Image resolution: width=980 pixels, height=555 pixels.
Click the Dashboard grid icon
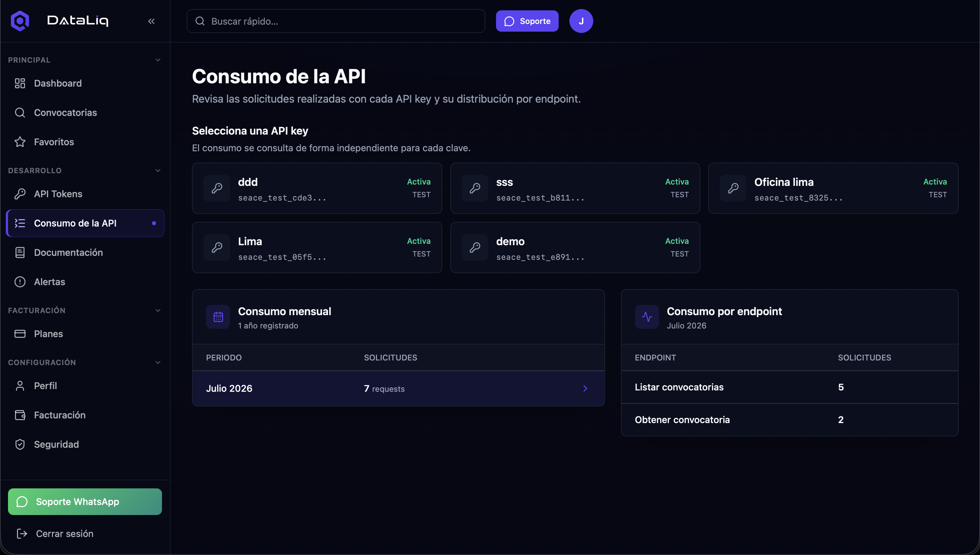pyautogui.click(x=20, y=83)
